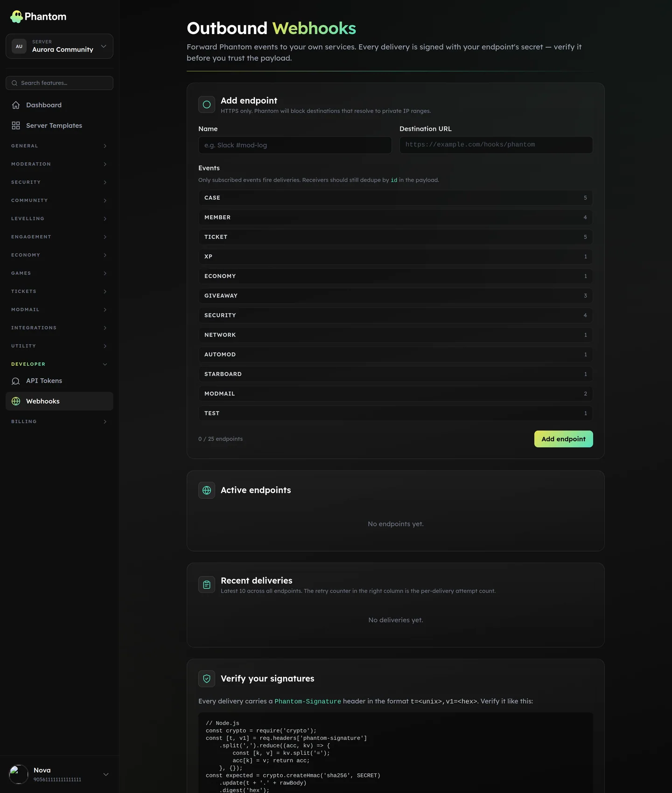This screenshot has width=672, height=793.
Task: Click the Phantom-Signature header code text
Action: [308, 701]
